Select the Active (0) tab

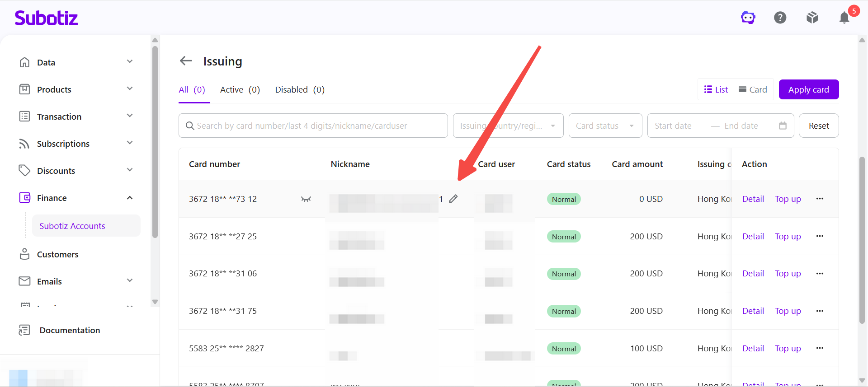pyautogui.click(x=240, y=89)
